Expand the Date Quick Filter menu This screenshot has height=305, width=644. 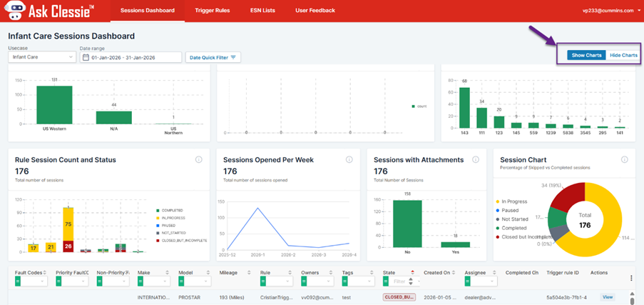pos(213,57)
